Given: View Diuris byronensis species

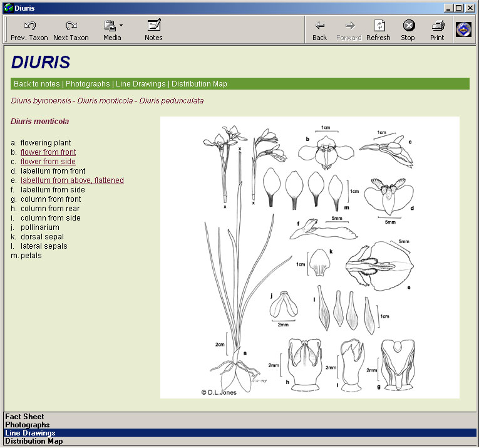Looking at the screenshot, I should [x=41, y=101].
